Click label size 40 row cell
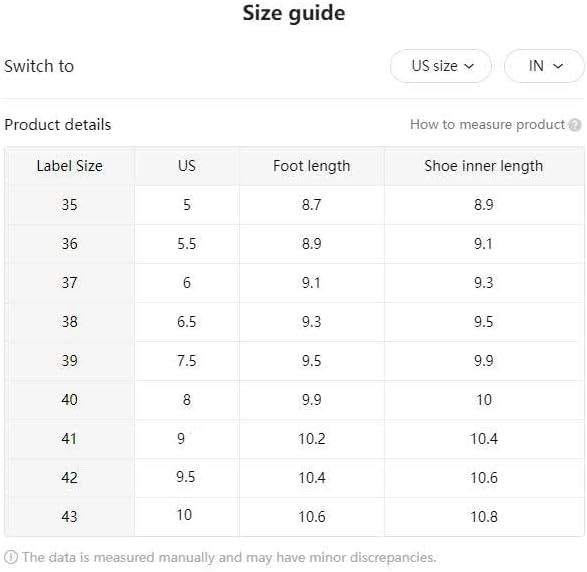Screen dimensions: 587x572 click(x=70, y=400)
